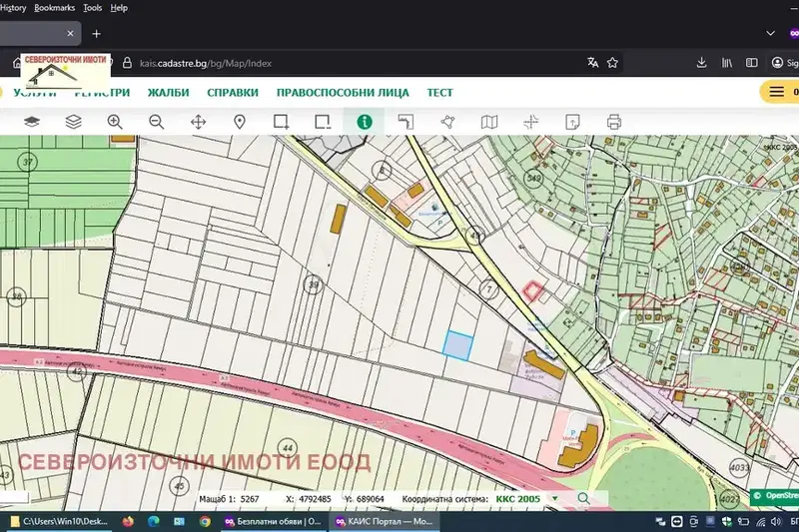Activate the distance measure tool
Viewport: 799px width, 532px height.
[406, 122]
